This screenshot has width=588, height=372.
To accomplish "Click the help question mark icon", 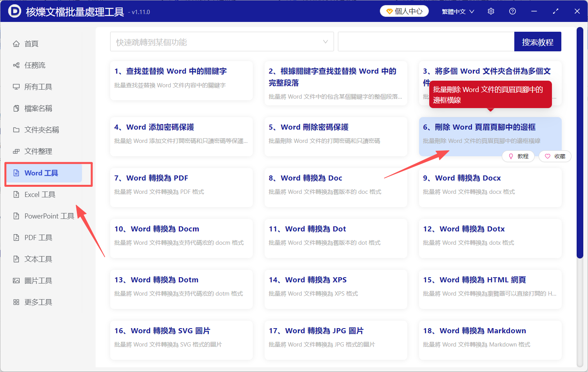I will [512, 11].
